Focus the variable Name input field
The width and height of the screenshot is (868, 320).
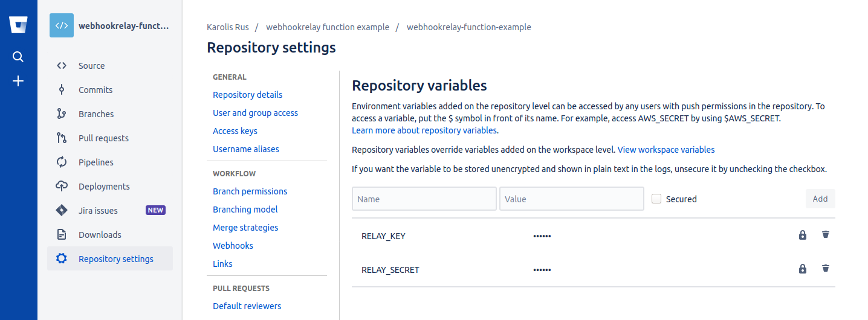pyautogui.click(x=424, y=199)
